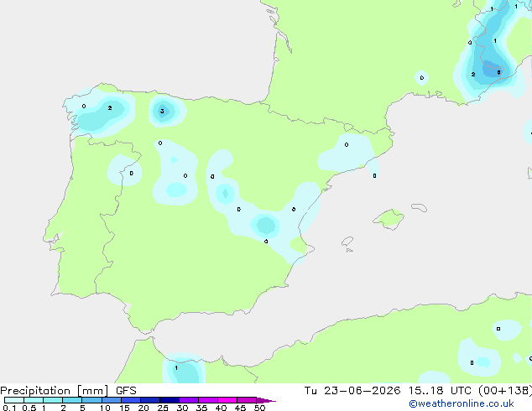
Task: Click the 0.5–1 mm legend color swatch
Action: click(x=34, y=400)
